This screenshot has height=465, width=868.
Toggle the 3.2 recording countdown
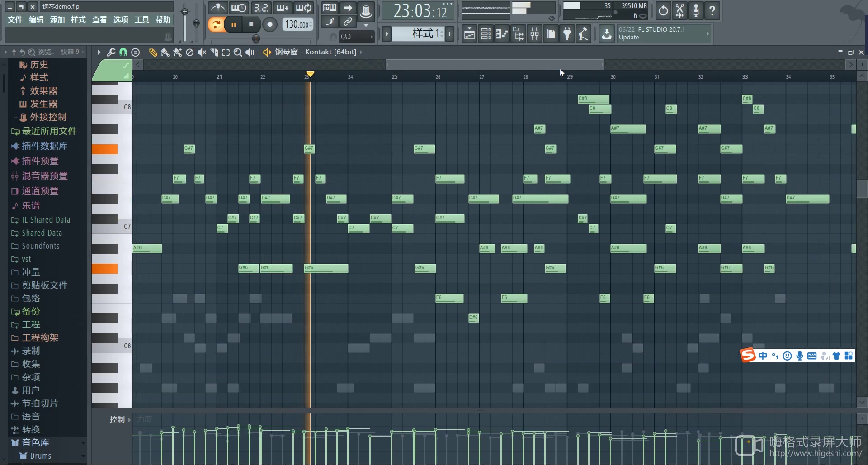coord(261,8)
